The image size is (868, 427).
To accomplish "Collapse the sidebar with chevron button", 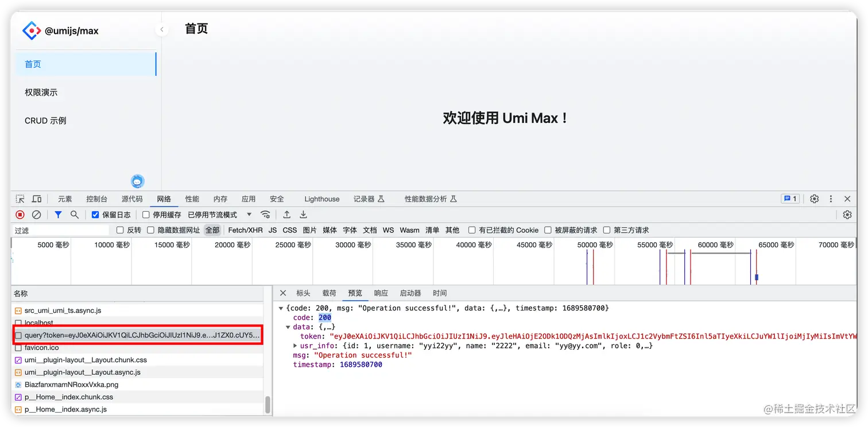I will coord(162,29).
